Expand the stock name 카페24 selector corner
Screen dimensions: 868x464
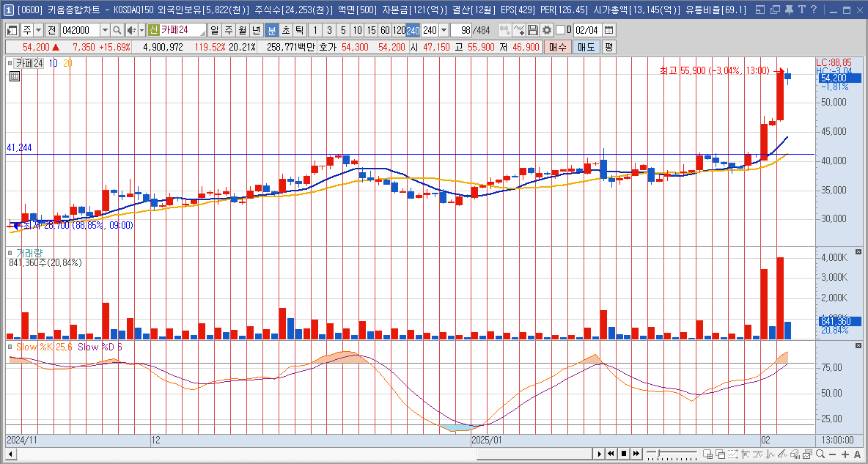[202, 34]
